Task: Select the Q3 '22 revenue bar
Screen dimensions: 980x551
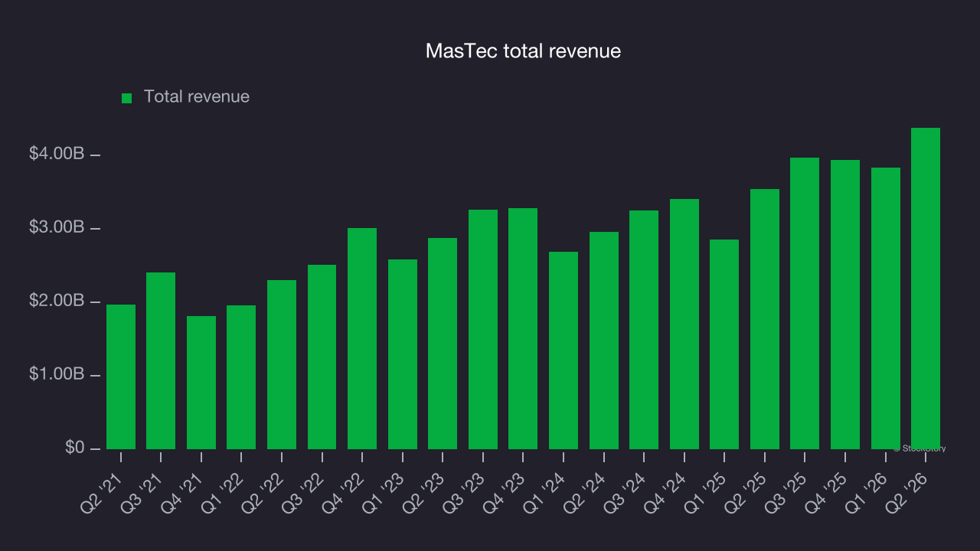Action: tap(322, 357)
